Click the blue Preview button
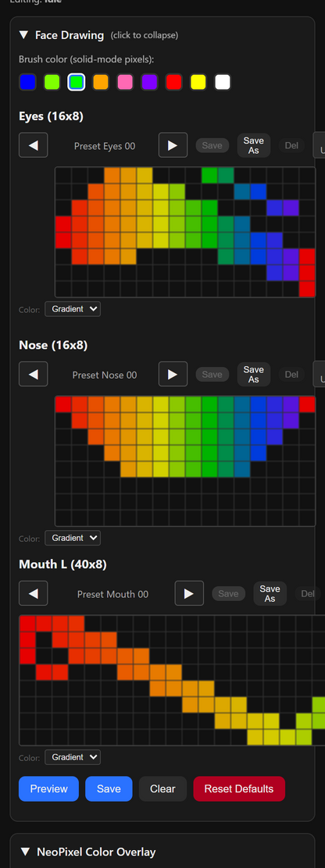Screen dimensions: 325x868 (48, 789)
